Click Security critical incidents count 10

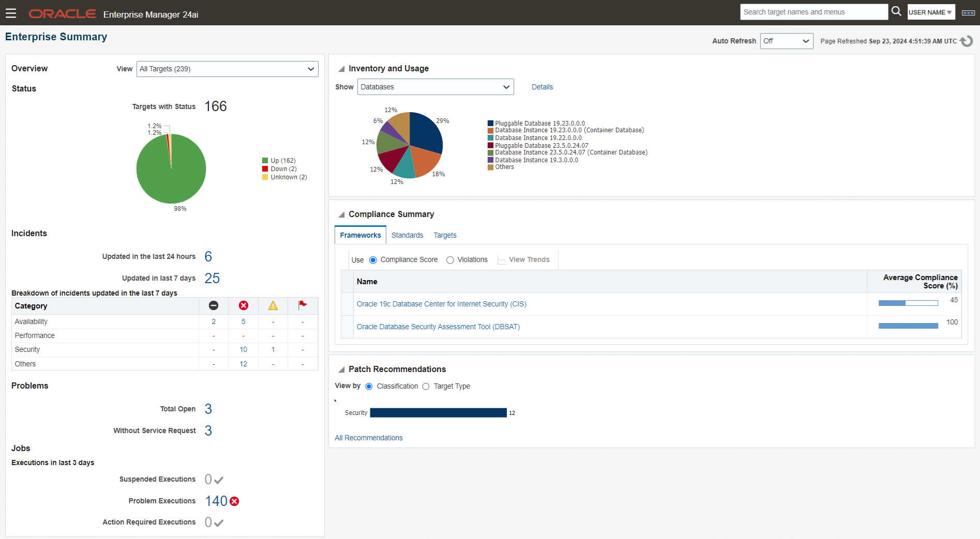[x=244, y=349]
